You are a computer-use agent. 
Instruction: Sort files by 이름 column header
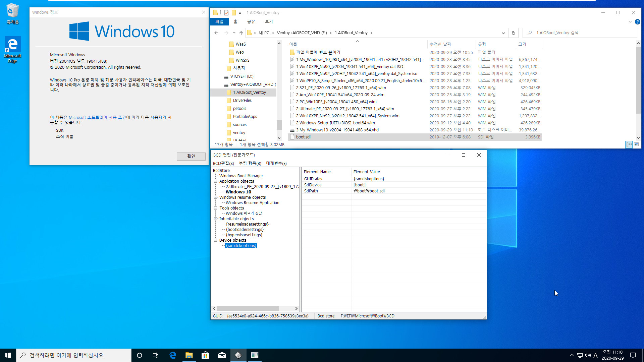(357, 44)
